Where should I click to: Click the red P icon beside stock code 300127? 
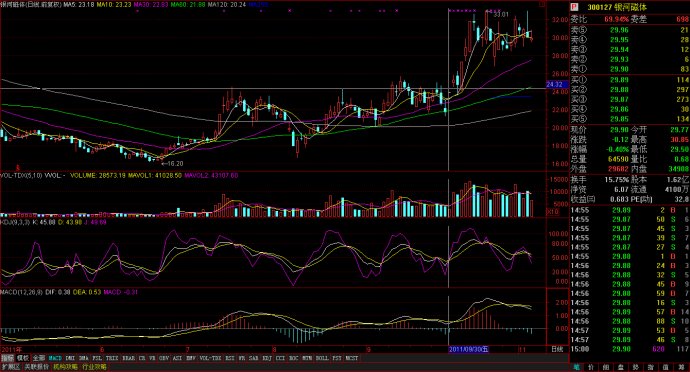point(574,7)
